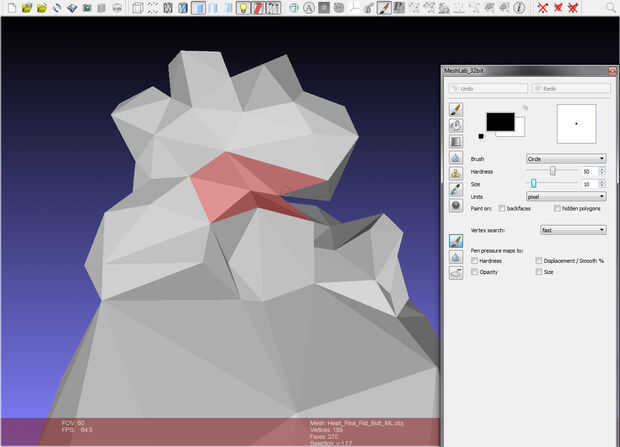Screen dimensions: 620x447
Task: Click the brush shape preview box
Action: [x=576, y=124]
